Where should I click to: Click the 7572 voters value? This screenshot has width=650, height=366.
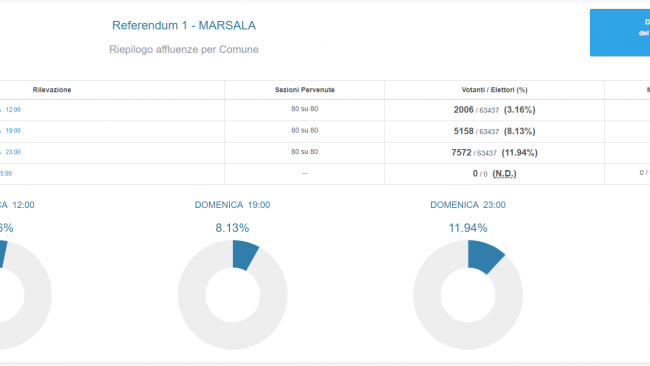pos(461,153)
